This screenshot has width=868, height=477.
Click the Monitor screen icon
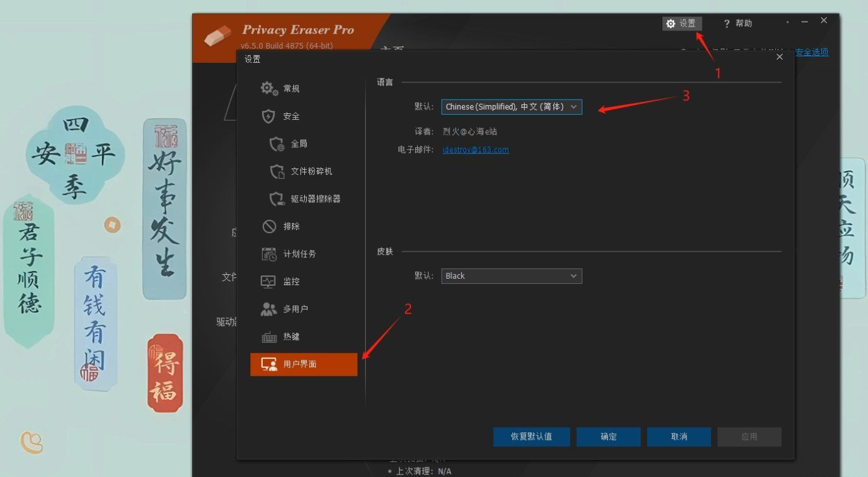click(x=269, y=281)
